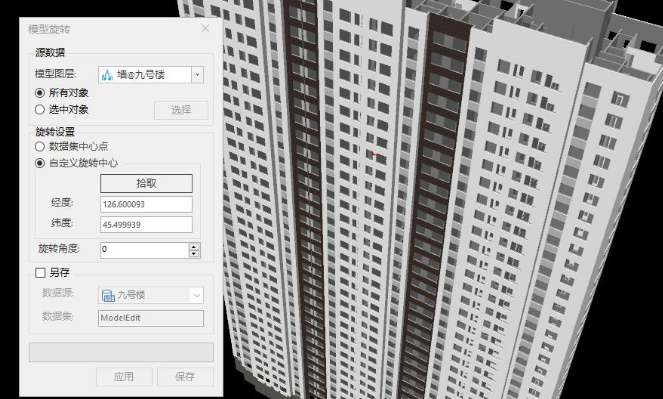This screenshot has height=399, width=663.
Task: Click the 模型图层 label
Action: [55, 74]
